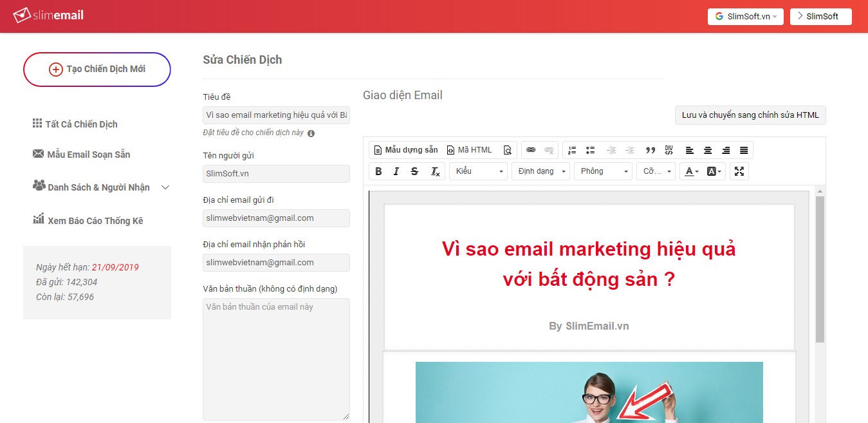Click Lưu và chuyển sang chỉnh sửa HTML
Viewport: 868px width, 423px height.
[x=750, y=115]
